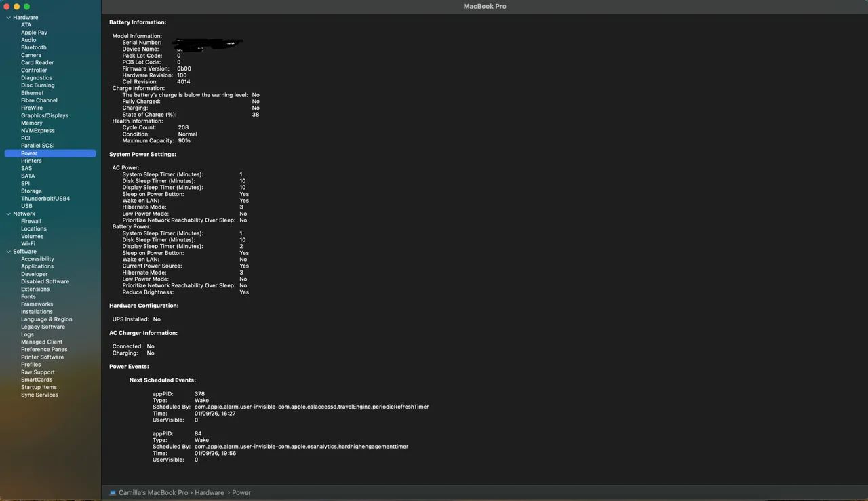The width and height of the screenshot is (868, 501).
Task: Show Wi-Fi information
Action: 28,244
